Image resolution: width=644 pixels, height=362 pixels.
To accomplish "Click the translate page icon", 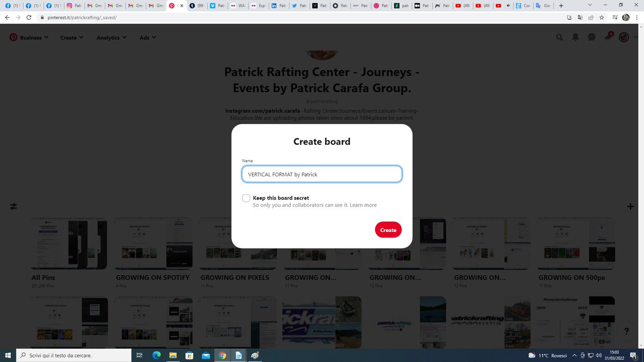I will pyautogui.click(x=580, y=17).
